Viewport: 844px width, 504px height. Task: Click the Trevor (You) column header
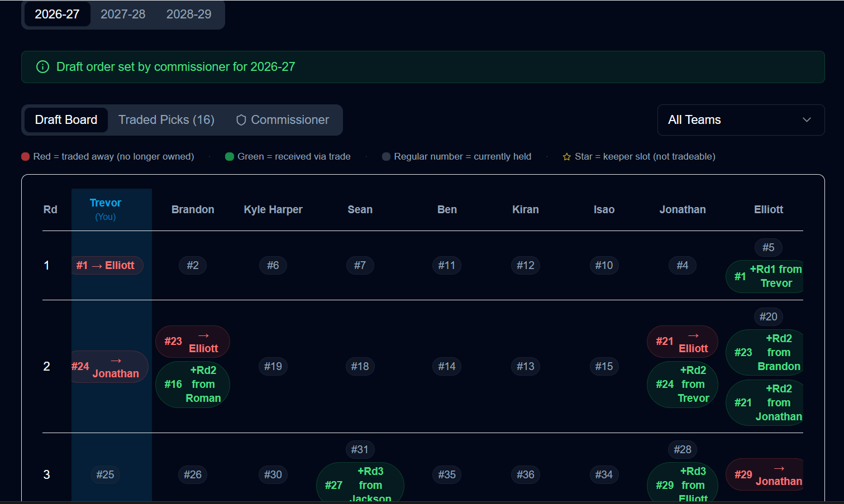point(106,209)
